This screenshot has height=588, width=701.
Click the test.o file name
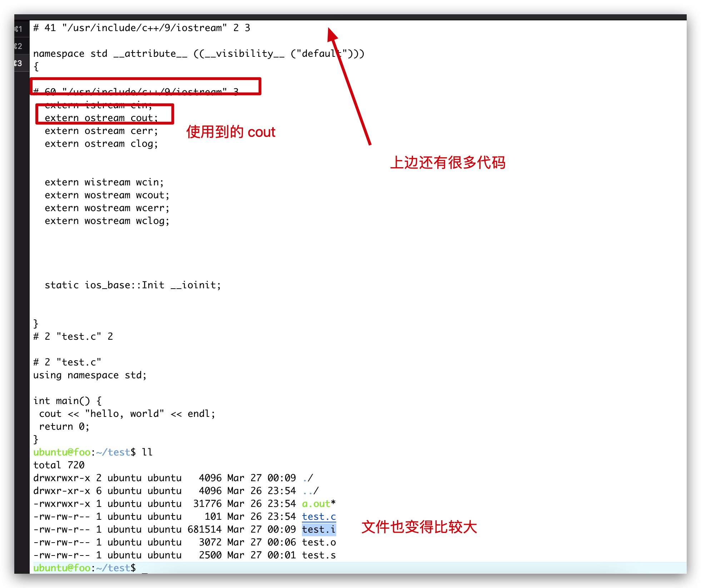(319, 542)
